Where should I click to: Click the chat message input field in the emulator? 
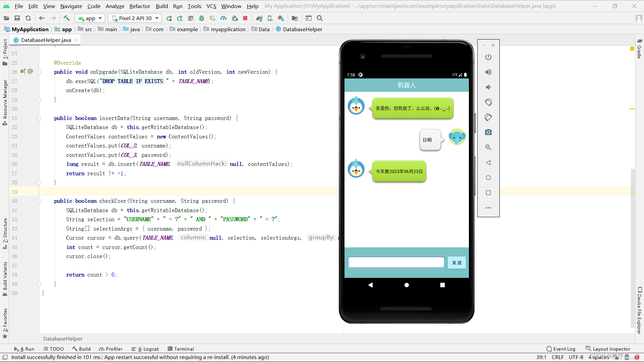(x=396, y=262)
